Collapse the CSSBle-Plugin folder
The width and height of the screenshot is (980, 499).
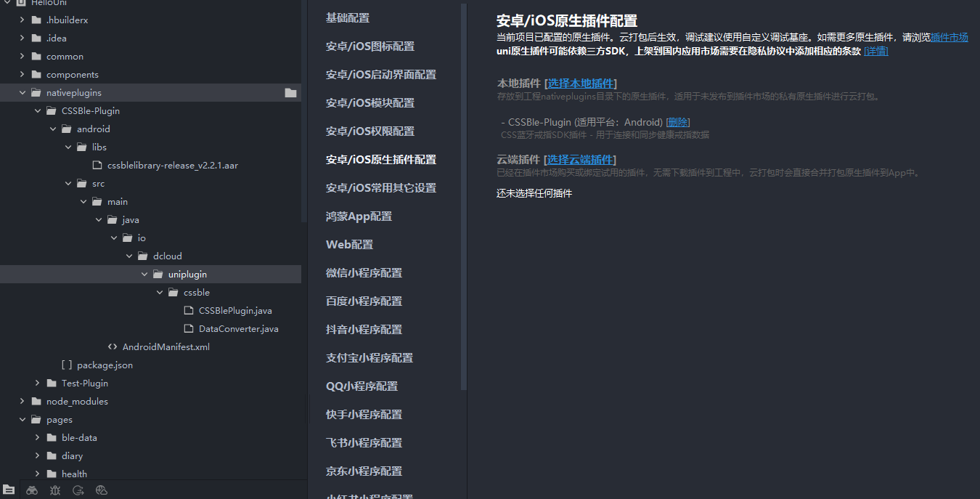[37, 111]
